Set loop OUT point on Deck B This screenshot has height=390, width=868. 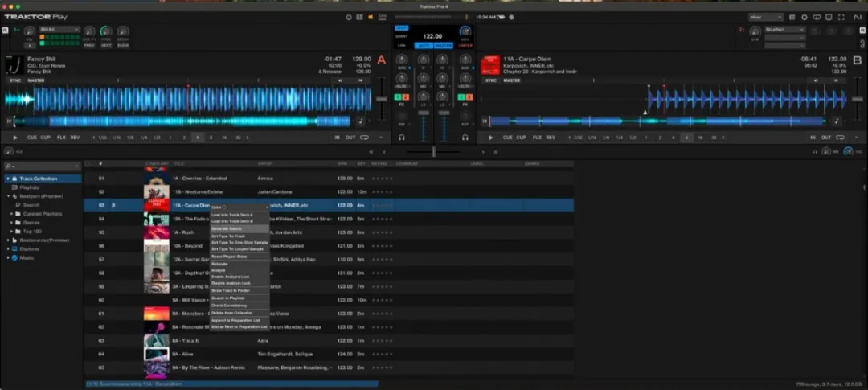coord(826,138)
